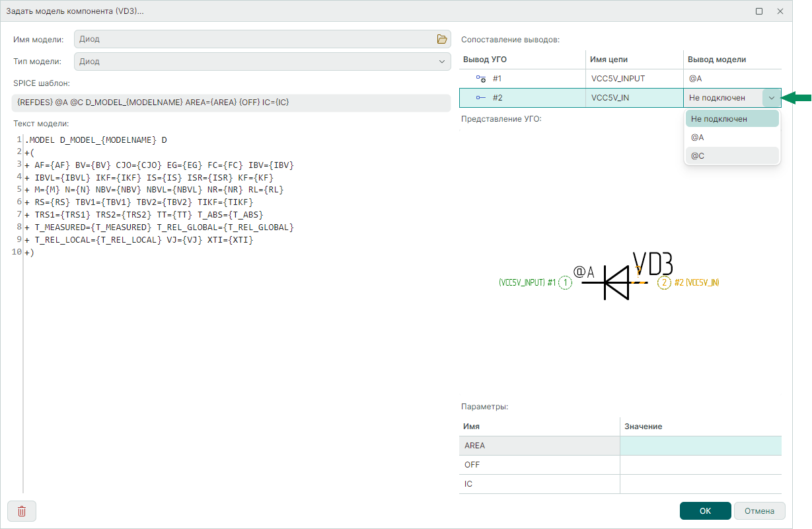The height and width of the screenshot is (529, 812).
Task: Click the trash delete model icon
Action: pos(22,511)
